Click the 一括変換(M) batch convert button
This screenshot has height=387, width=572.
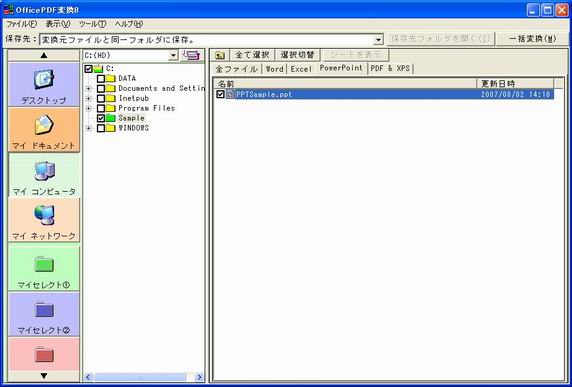click(533, 39)
